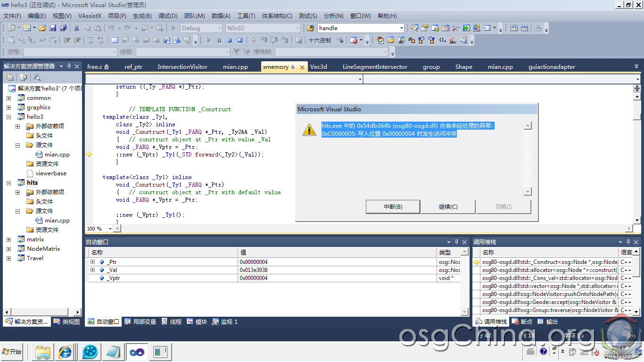
Task: Toggle bookmark on current line
Action: pos(115,41)
